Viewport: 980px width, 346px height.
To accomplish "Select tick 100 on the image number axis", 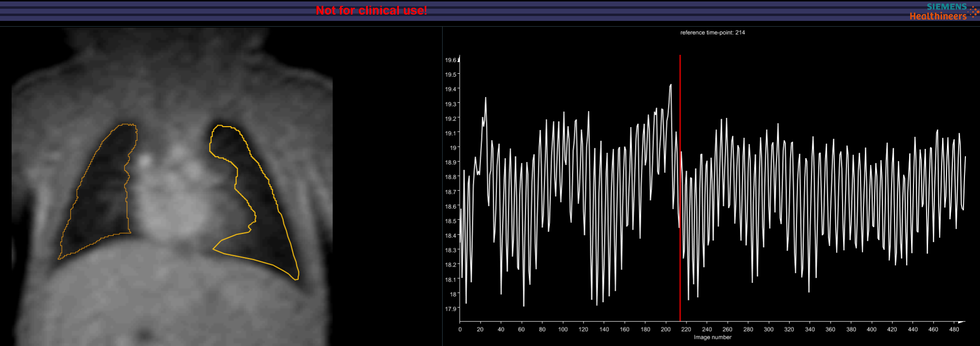I will (563, 330).
